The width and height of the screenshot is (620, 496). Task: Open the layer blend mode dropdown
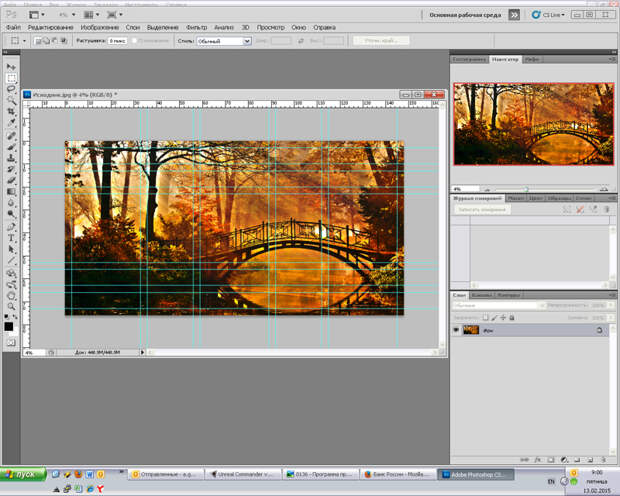[x=499, y=305]
